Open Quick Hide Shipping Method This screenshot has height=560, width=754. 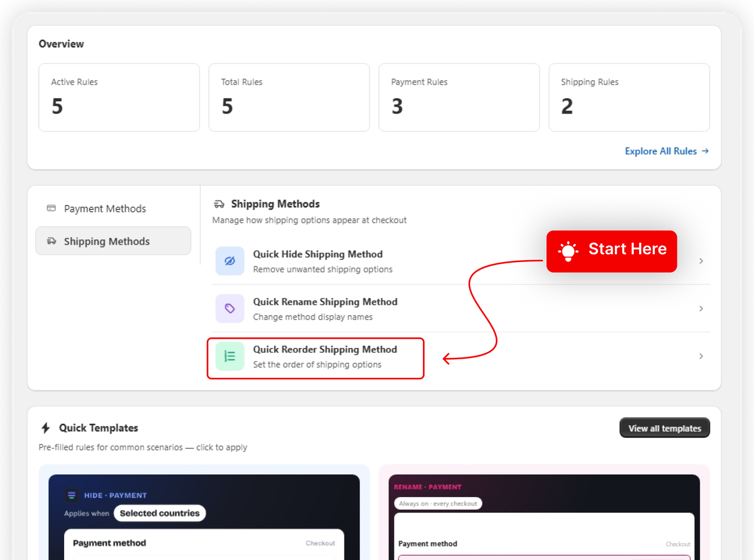(461, 261)
